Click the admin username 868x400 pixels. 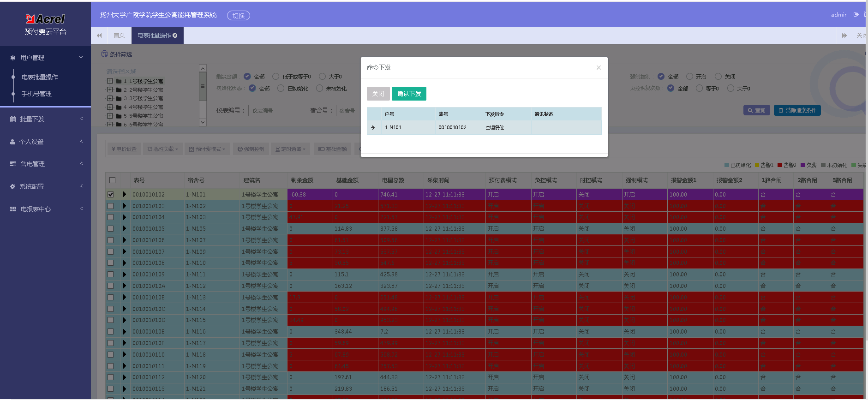839,15
